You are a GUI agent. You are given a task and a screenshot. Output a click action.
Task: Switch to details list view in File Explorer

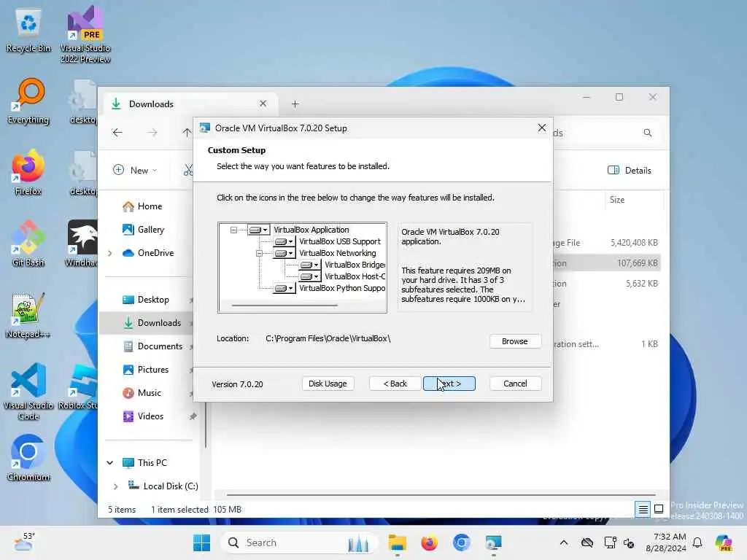(643, 510)
